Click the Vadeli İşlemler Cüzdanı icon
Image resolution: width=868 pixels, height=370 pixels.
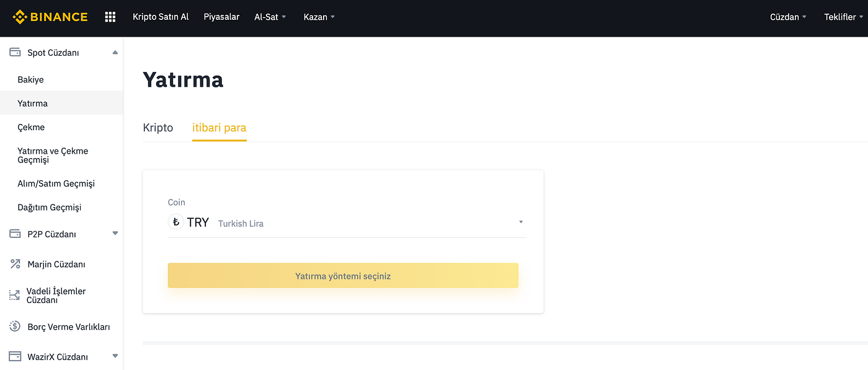pyautogui.click(x=14, y=296)
